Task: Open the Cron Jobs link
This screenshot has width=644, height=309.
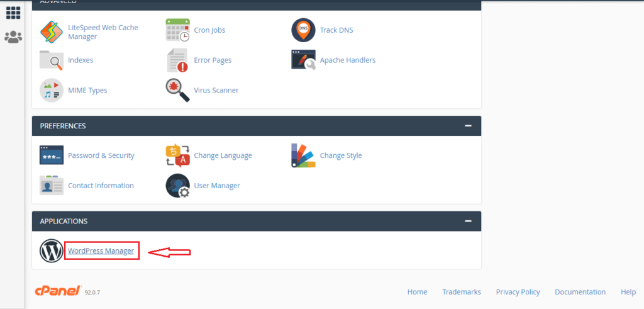Action: click(209, 30)
